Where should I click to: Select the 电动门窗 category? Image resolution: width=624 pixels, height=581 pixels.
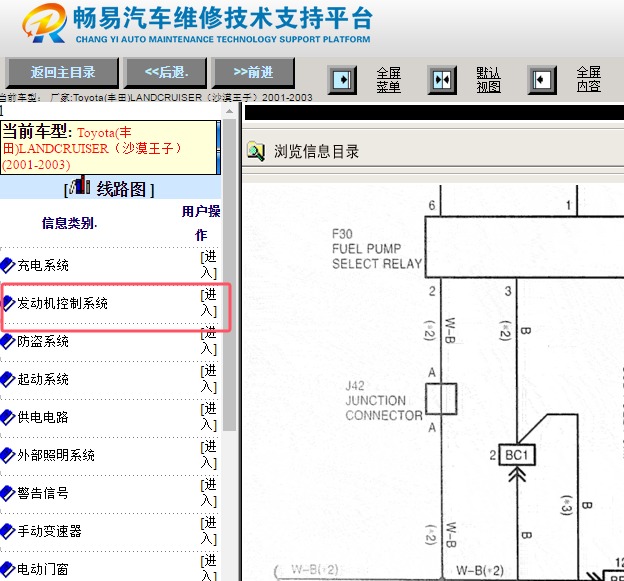(43, 569)
